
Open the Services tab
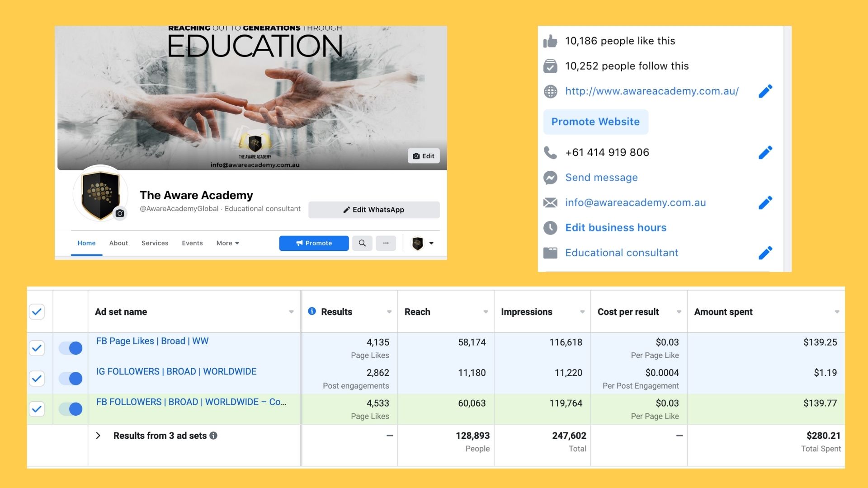coord(155,243)
